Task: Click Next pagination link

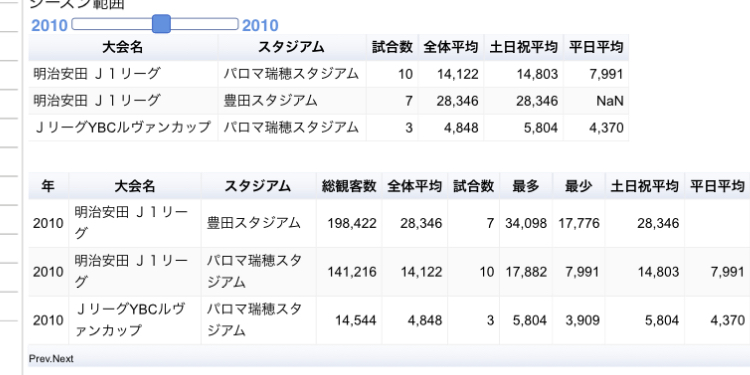Action: (63, 359)
